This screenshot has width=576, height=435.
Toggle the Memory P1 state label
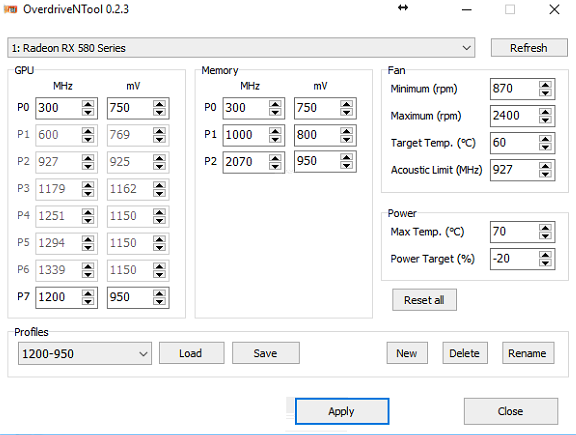click(x=210, y=134)
